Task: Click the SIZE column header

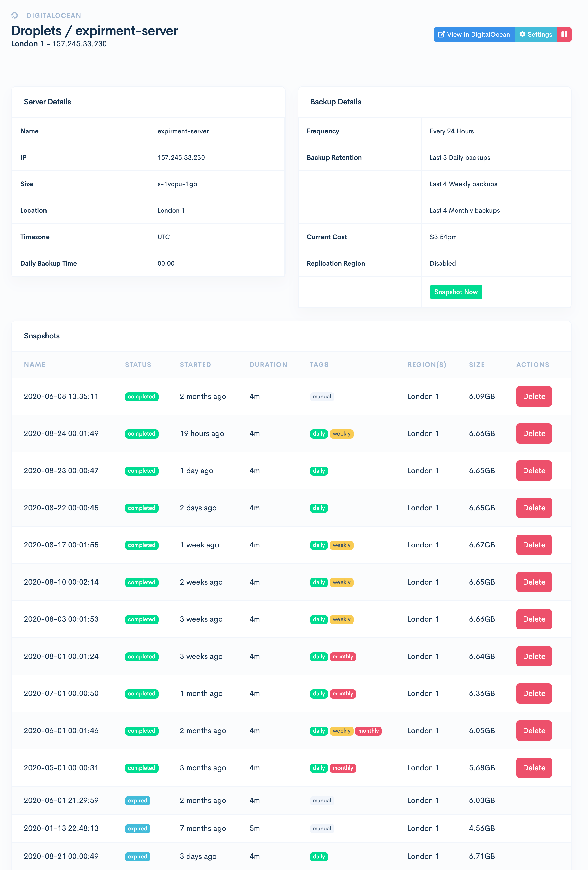Action: click(476, 364)
